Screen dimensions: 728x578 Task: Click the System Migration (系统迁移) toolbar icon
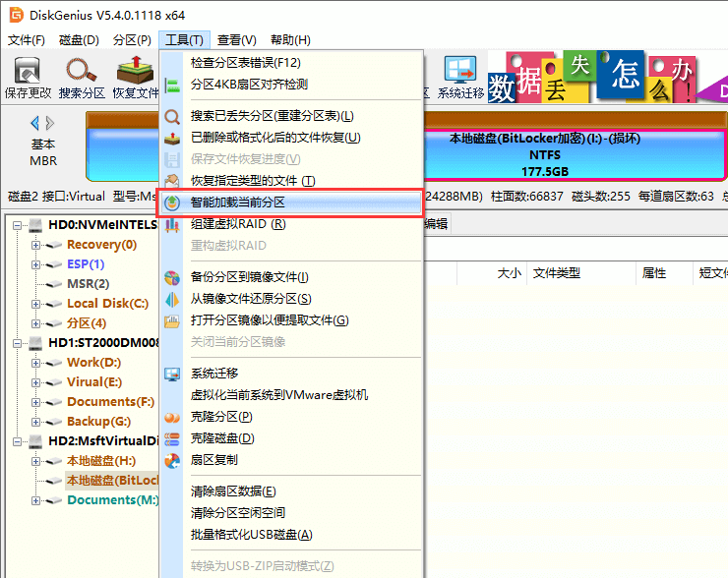pyautogui.click(x=460, y=78)
